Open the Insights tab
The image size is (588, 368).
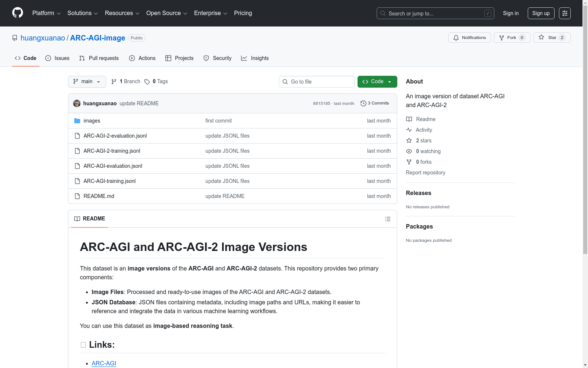coord(255,58)
